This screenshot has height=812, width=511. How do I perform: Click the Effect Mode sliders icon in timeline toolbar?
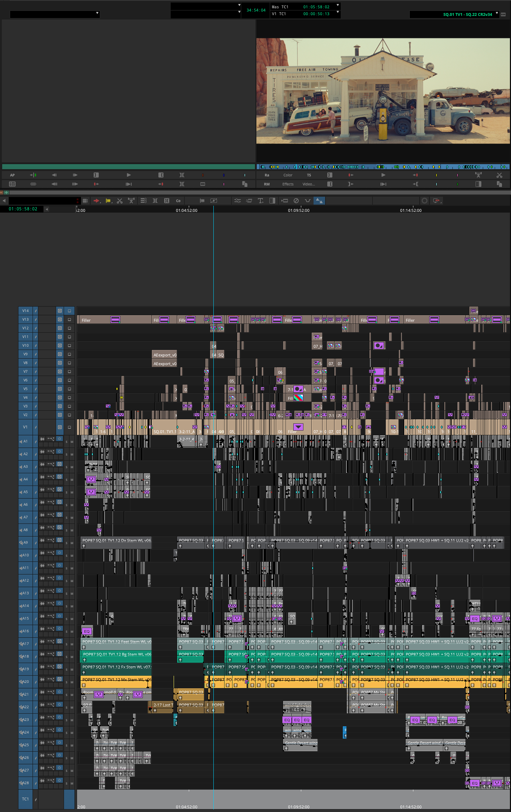tap(237, 201)
